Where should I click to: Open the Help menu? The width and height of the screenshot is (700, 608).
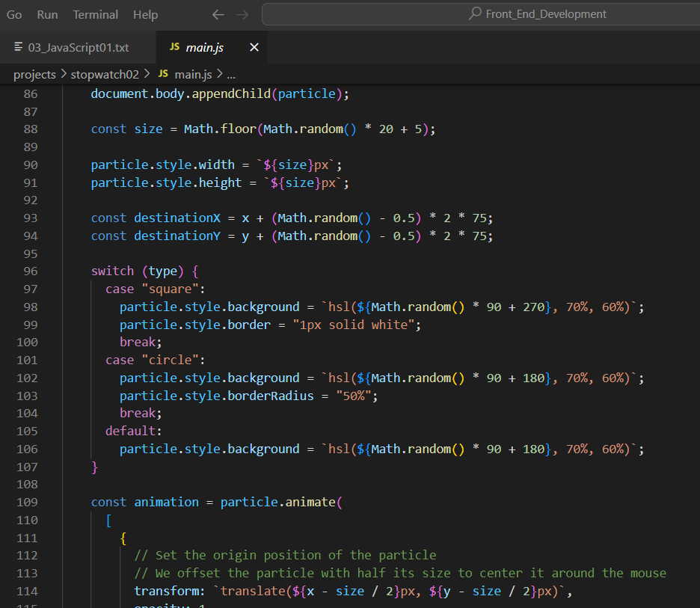coord(146,15)
